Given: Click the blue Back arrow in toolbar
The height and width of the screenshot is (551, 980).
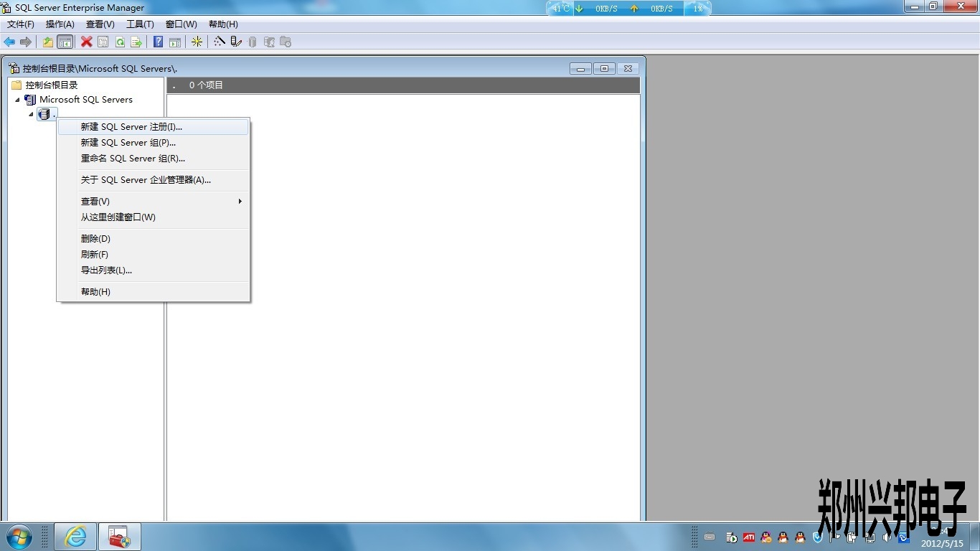Looking at the screenshot, I should point(9,42).
